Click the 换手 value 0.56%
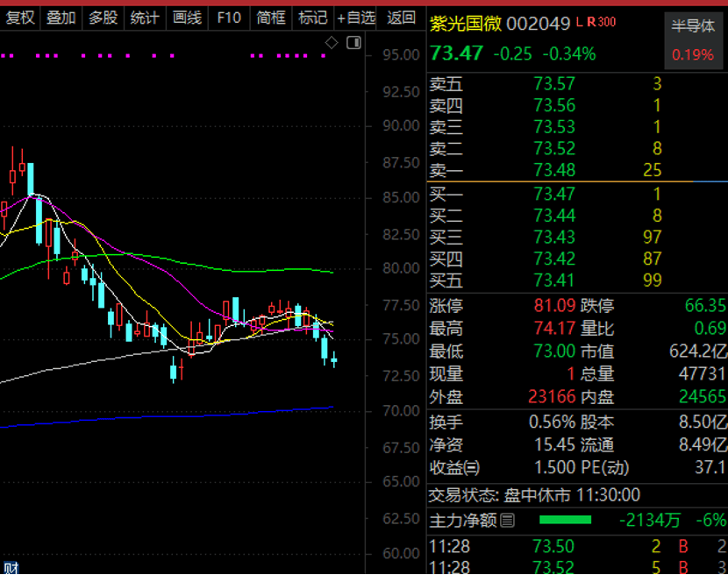The image size is (728, 575). pos(552,422)
